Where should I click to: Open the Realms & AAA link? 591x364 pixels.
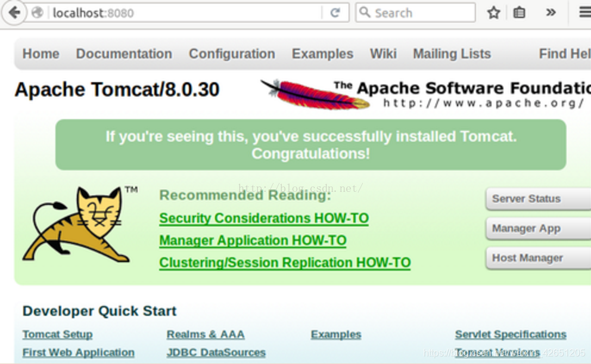206,334
